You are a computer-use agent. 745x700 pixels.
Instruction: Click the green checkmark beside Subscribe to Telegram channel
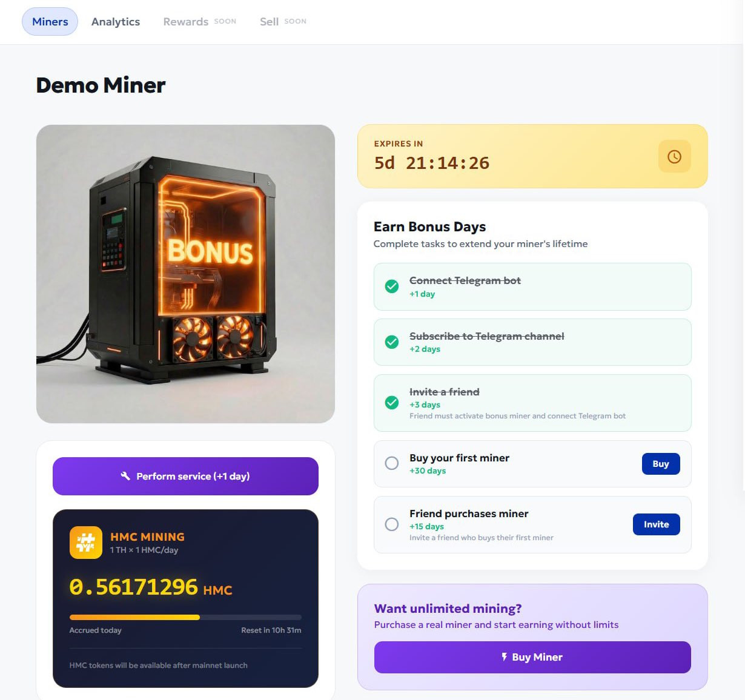click(x=392, y=342)
